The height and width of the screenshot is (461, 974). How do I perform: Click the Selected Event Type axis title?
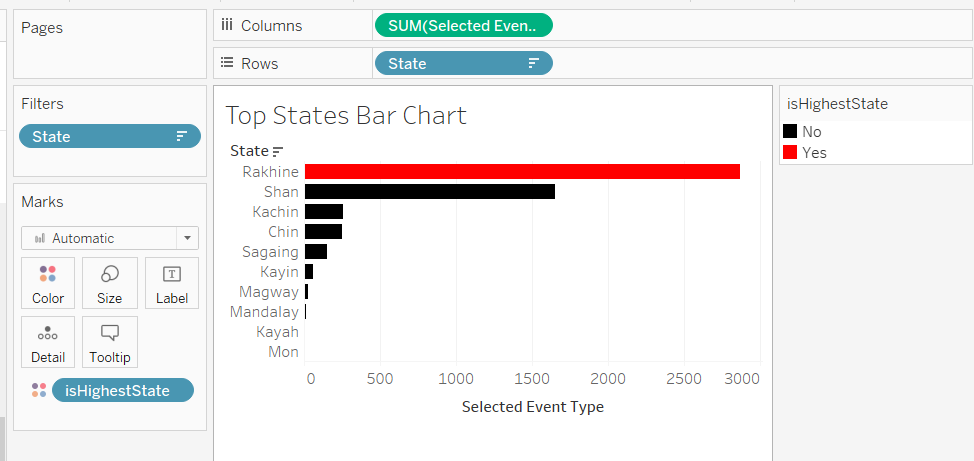[532, 407]
